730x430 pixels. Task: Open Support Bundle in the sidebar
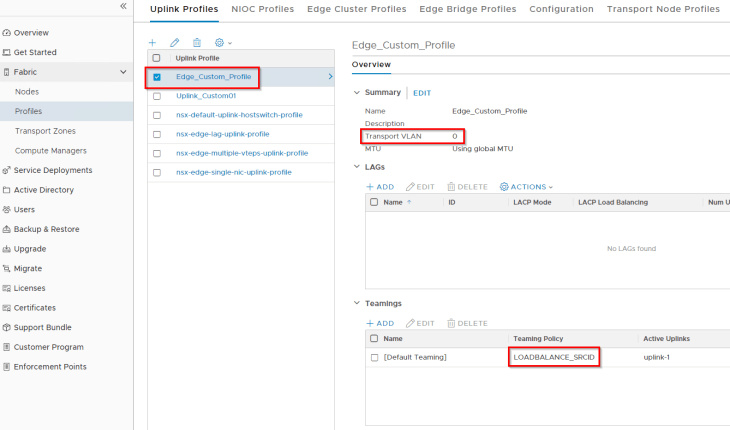pos(42,327)
